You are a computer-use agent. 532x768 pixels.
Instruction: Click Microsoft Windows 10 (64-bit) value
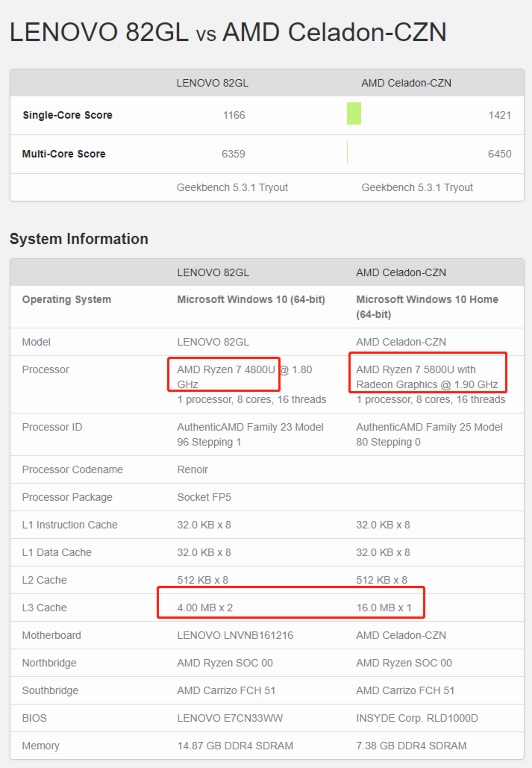point(251,300)
